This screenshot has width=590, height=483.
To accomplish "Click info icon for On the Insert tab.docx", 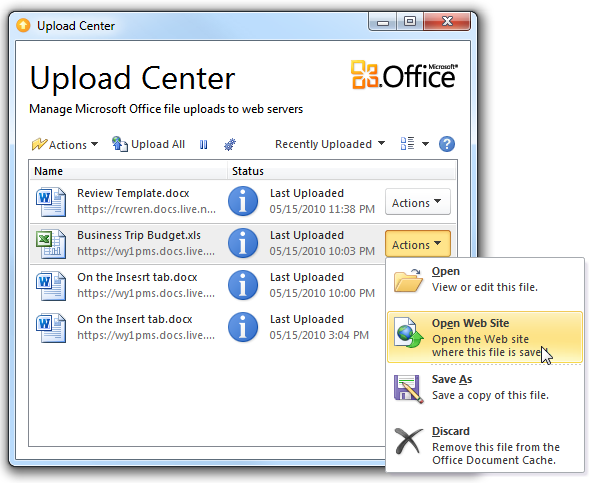I will (243, 328).
